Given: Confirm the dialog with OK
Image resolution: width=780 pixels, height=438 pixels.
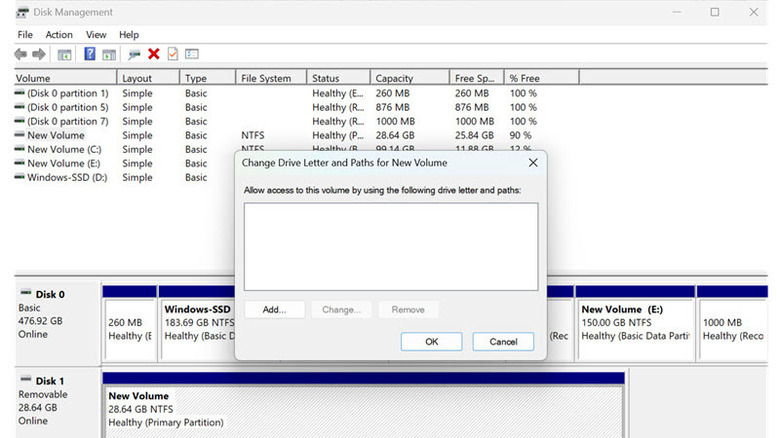Looking at the screenshot, I should point(431,341).
